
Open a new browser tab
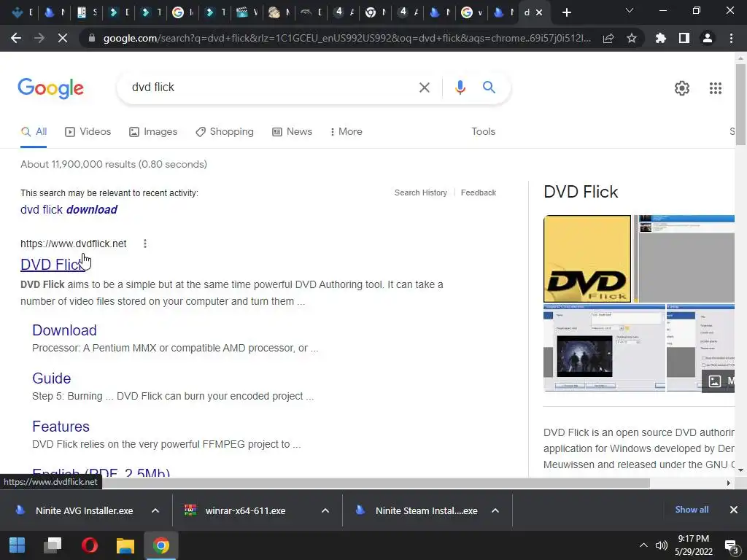[566, 12]
